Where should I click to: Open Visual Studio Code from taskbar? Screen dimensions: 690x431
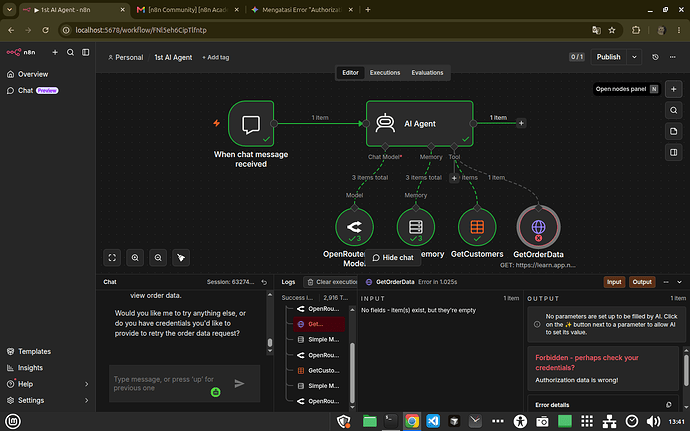pyautogui.click(x=433, y=421)
